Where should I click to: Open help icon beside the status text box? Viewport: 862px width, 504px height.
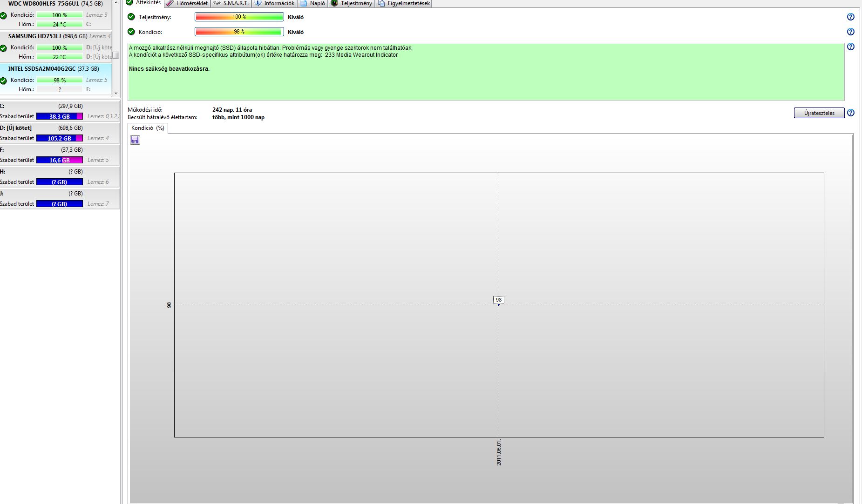click(x=850, y=47)
